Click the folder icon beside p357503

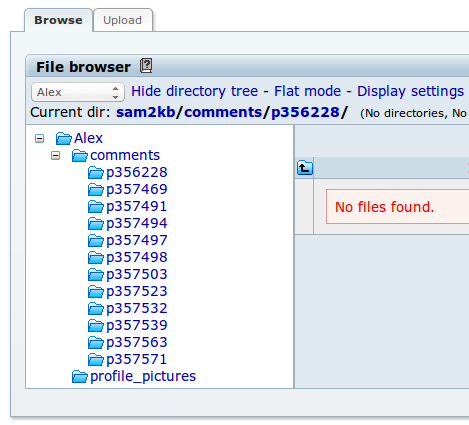click(96, 274)
